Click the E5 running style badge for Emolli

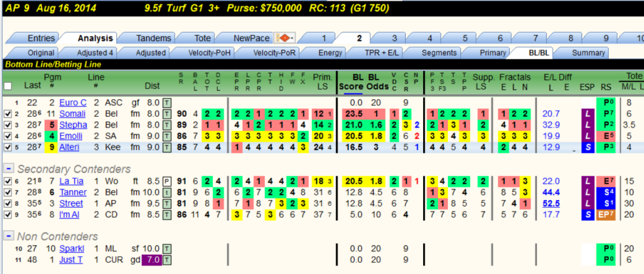[x=607, y=136]
